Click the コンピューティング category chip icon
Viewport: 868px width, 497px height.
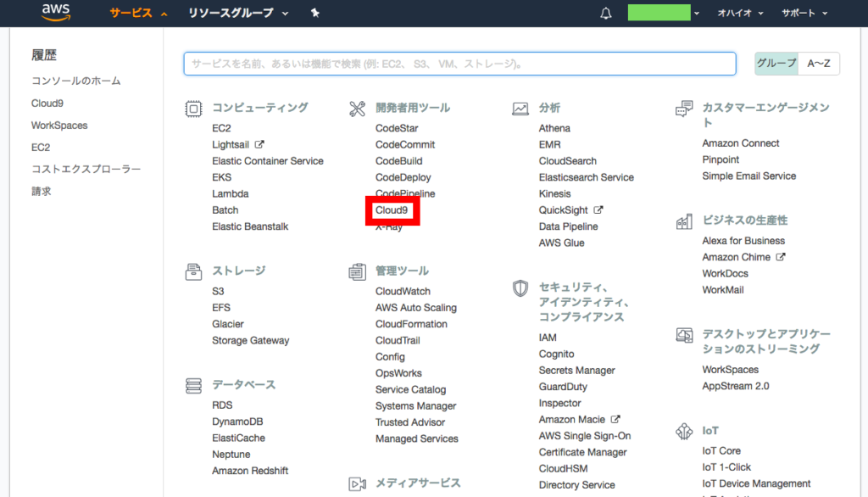[193, 109]
